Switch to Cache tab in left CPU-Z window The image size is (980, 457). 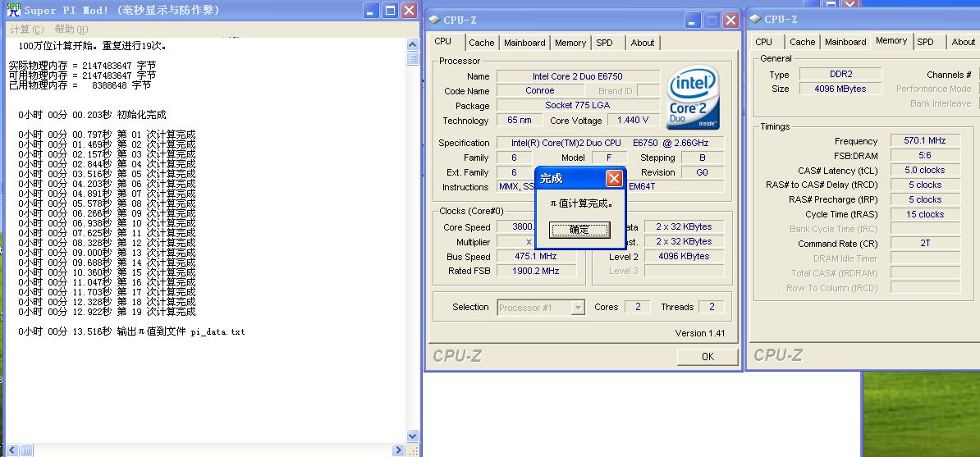point(482,43)
